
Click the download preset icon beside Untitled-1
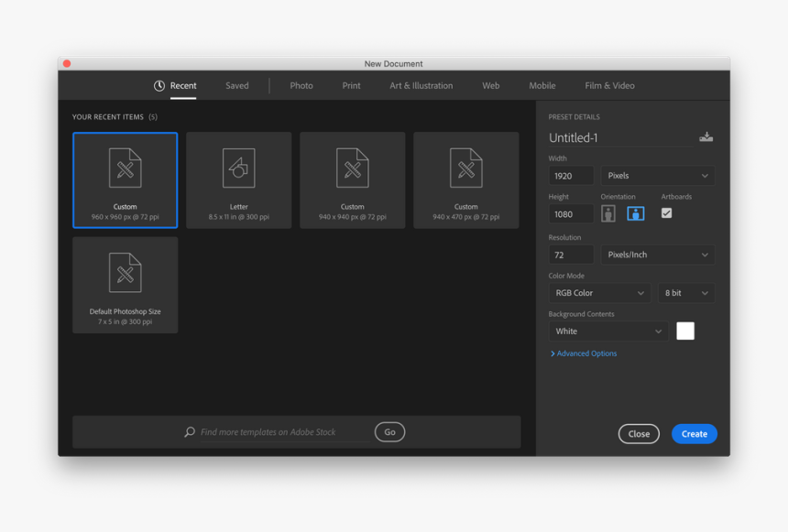tap(706, 136)
